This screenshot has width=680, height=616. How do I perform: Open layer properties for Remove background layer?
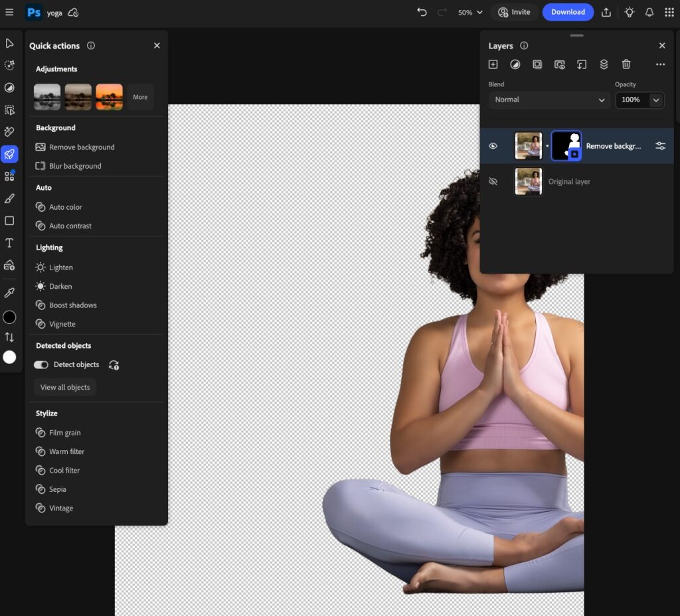click(x=660, y=146)
